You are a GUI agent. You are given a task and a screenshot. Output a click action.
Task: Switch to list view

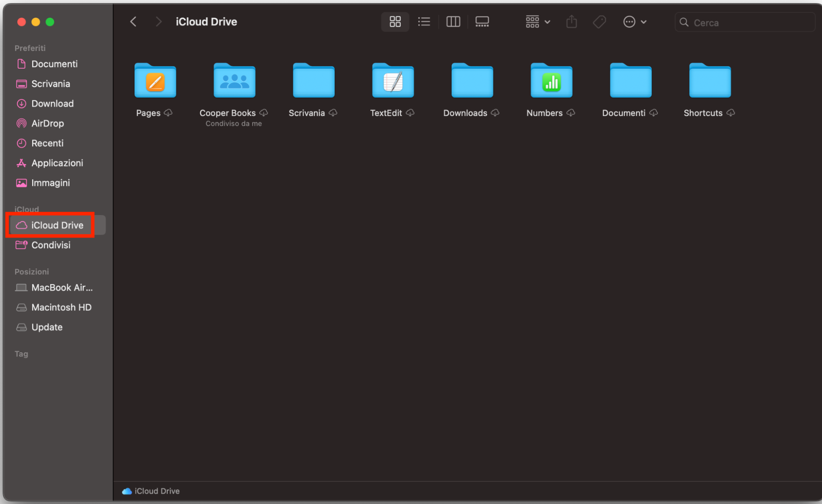(424, 22)
